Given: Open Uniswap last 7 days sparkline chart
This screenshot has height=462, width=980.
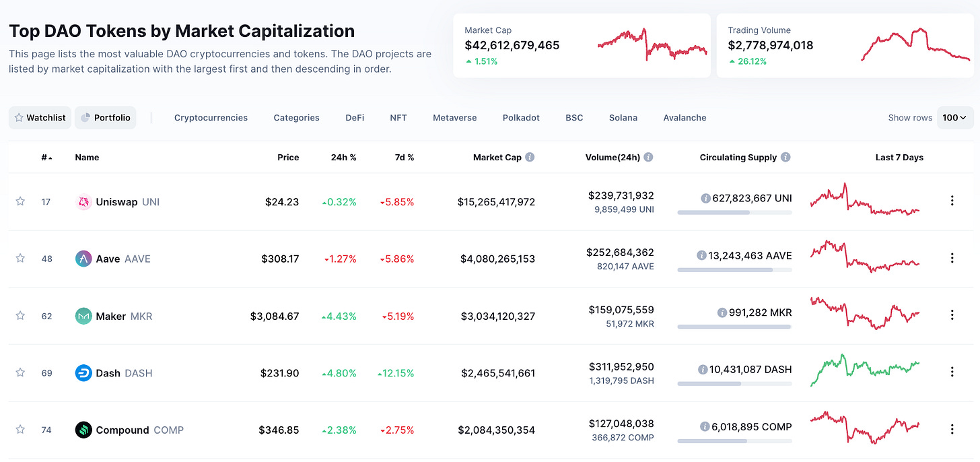Looking at the screenshot, I should point(865,200).
